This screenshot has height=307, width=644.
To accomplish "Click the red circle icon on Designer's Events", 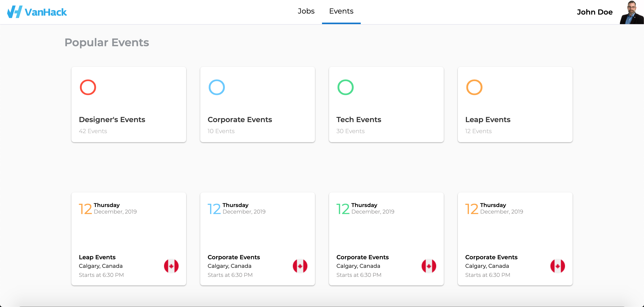I will point(88,87).
